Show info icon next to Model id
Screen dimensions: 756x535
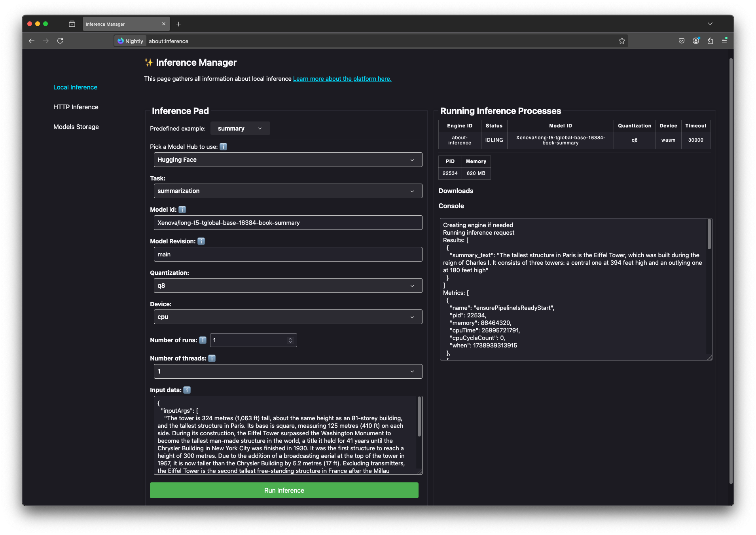click(182, 209)
